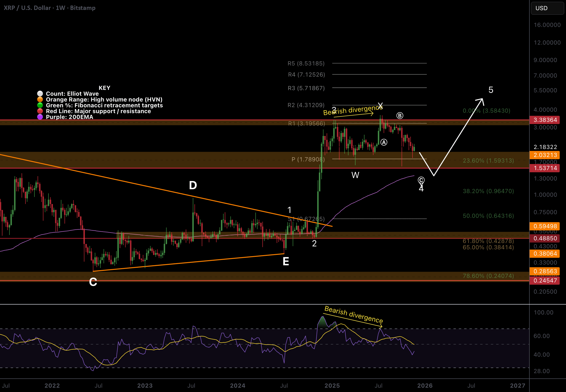Select the white Elliot Wave key circle
Viewport: 566px width, 392px height.
point(40,94)
